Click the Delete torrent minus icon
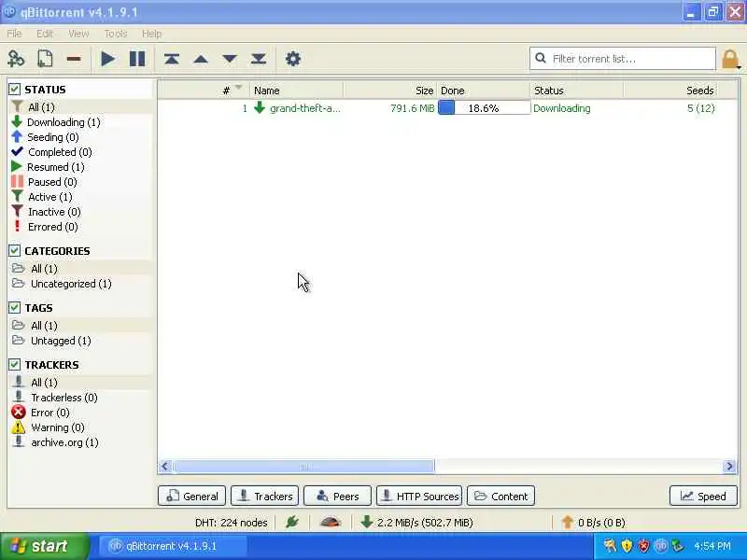747x560 pixels. (x=74, y=59)
